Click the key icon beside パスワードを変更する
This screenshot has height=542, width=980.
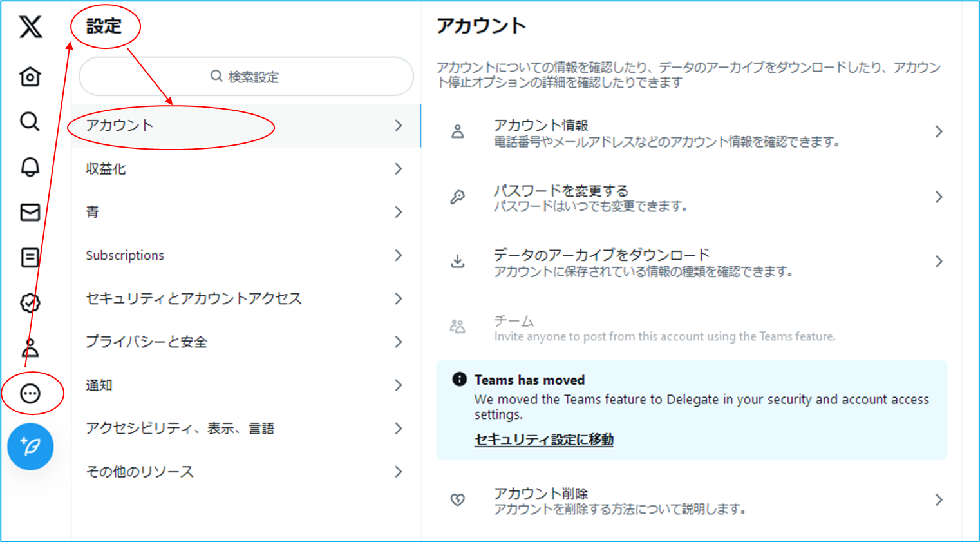[x=458, y=197]
